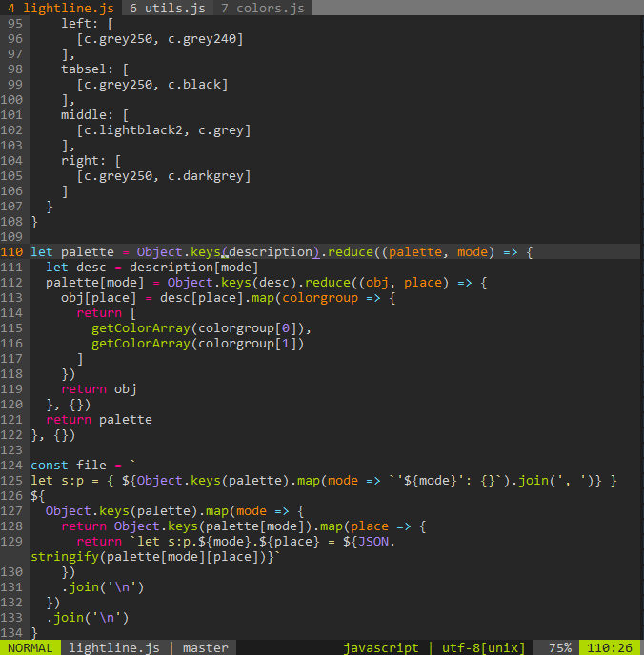644x655 pixels.
Task: Click 'obj[place]' on line 113
Action: (x=99, y=297)
